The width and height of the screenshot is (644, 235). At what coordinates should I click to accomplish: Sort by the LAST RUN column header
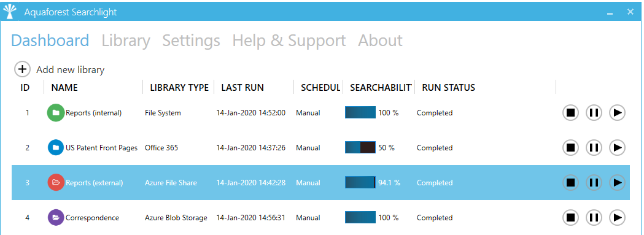[242, 88]
